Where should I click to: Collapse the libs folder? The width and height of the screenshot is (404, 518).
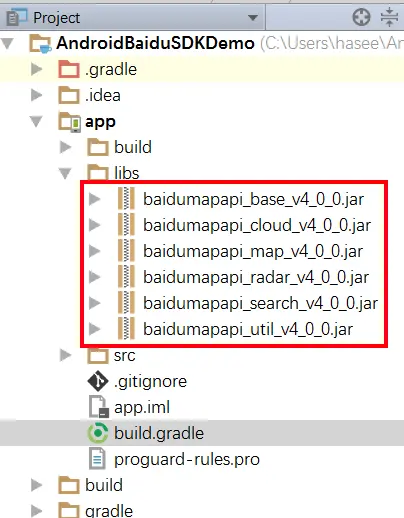coord(65,173)
